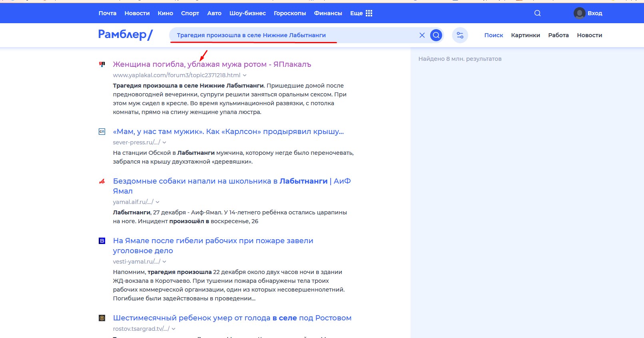Open Почта in the top menu
644x338 pixels.
(108, 13)
